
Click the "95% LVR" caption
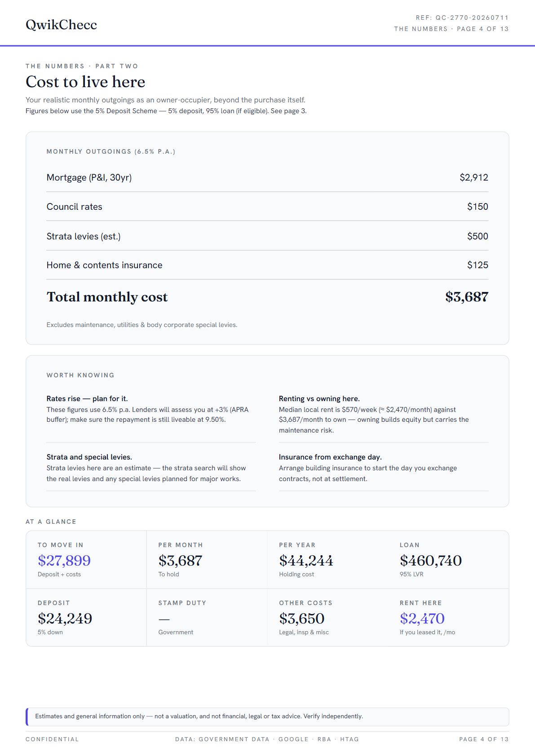[x=411, y=575]
